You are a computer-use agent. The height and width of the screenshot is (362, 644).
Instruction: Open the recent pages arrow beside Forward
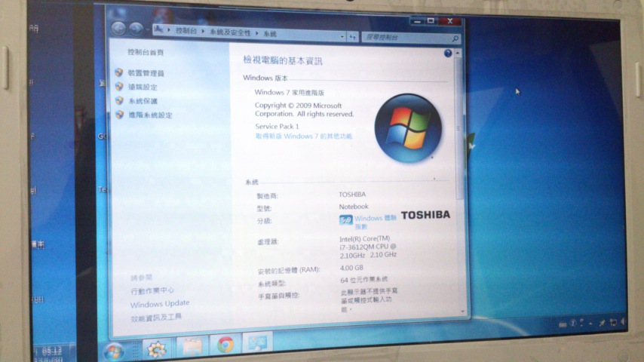pyautogui.click(x=148, y=29)
